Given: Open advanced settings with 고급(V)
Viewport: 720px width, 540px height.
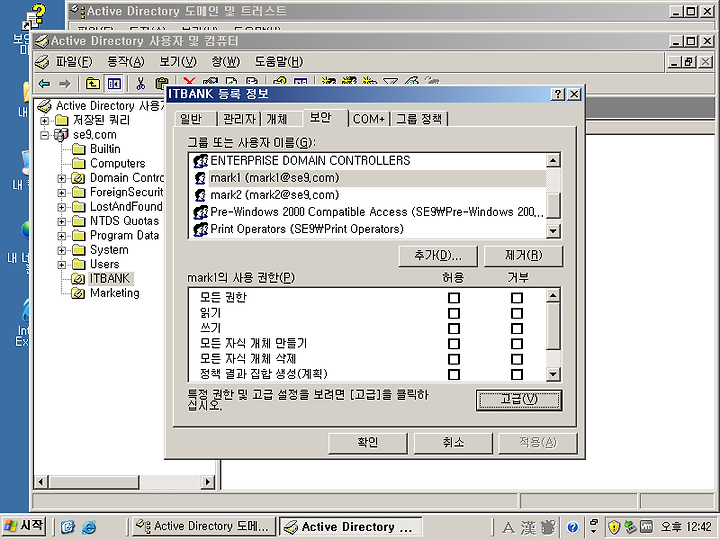Looking at the screenshot, I should click(519, 400).
